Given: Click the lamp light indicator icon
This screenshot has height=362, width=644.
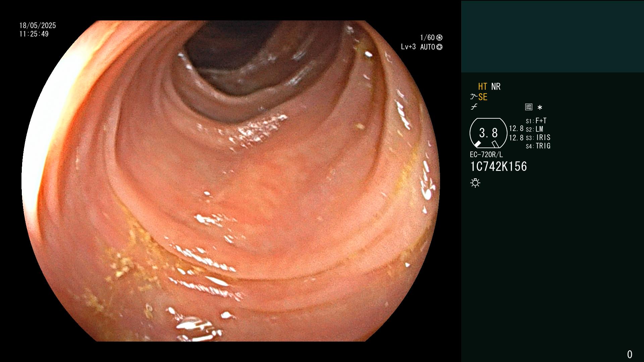Looking at the screenshot, I should click(x=475, y=183).
